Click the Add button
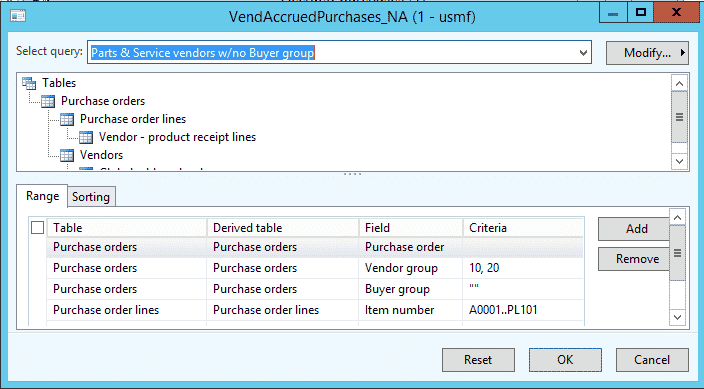Image resolution: width=704 pixels, height=389 pixels. (634, 229)
